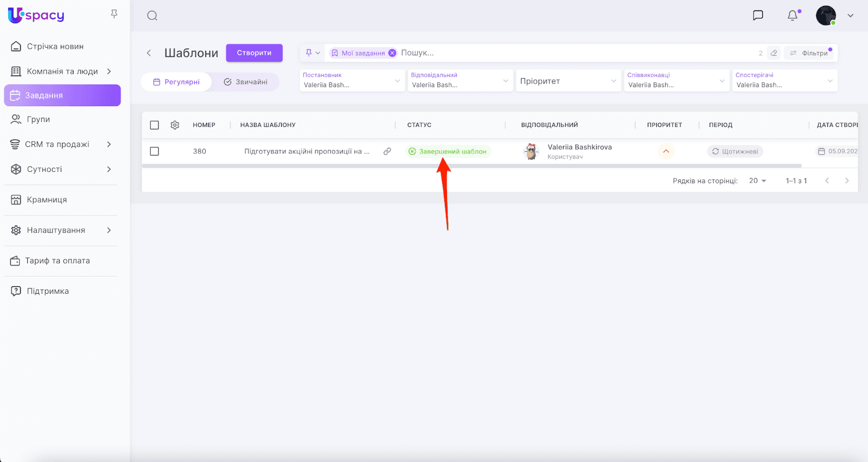Click the owl avatar of Valeriia Bashkirova
This screenshot has width=868, height=462.
click(x=532, y=151)
